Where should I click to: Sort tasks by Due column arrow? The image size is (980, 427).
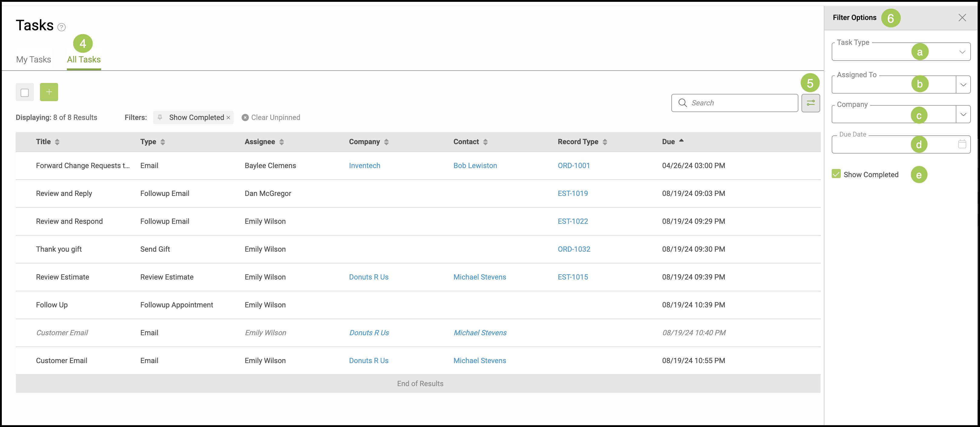(681, 141)
